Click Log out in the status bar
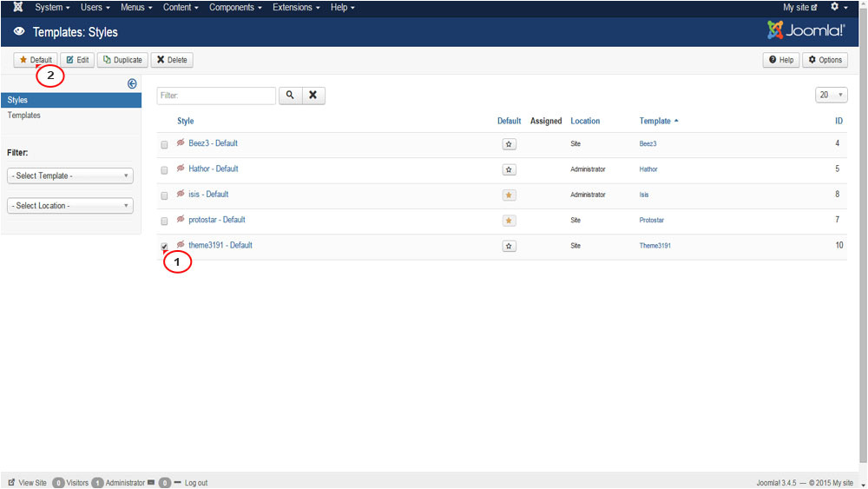The width and height of the screenshot is (868, 489). click(196, 483)
